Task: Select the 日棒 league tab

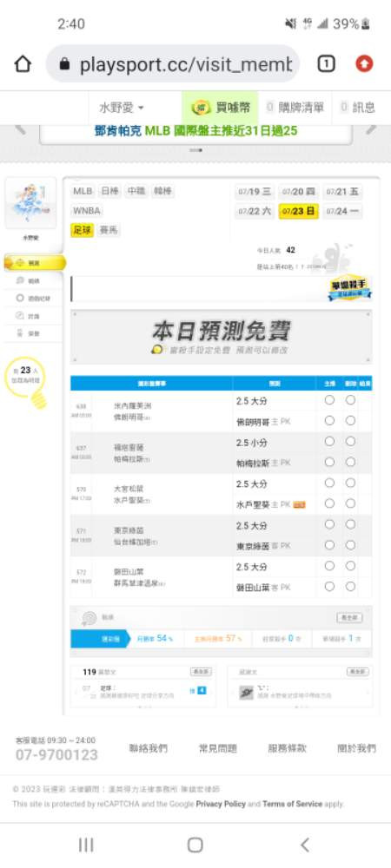Action: (x=109, y=192)
